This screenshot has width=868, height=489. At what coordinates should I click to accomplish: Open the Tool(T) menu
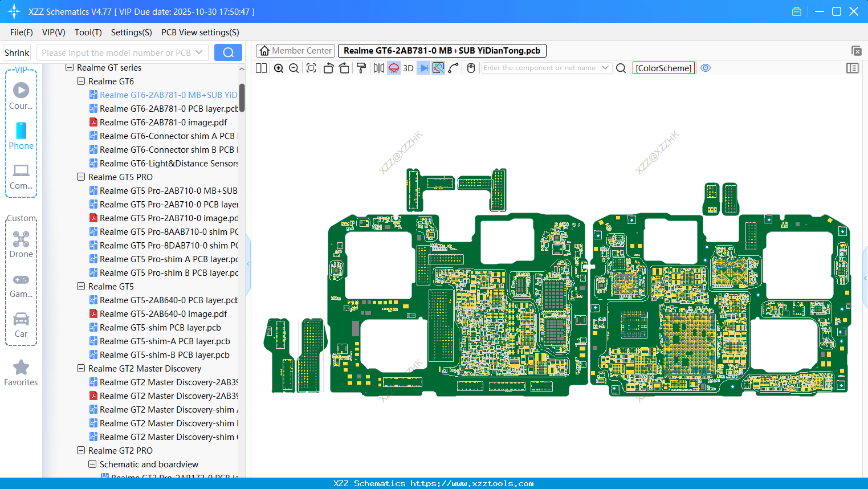pyautogui.click(x=88, y=32)
